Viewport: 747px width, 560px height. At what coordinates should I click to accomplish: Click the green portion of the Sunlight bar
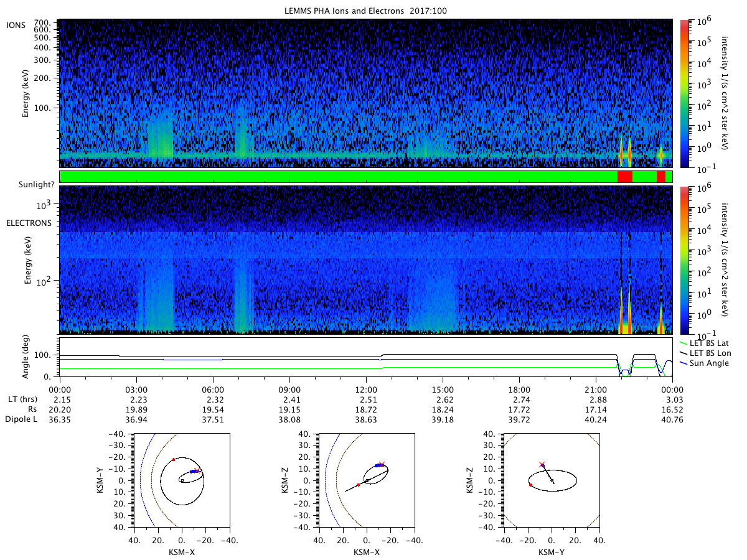338,177
